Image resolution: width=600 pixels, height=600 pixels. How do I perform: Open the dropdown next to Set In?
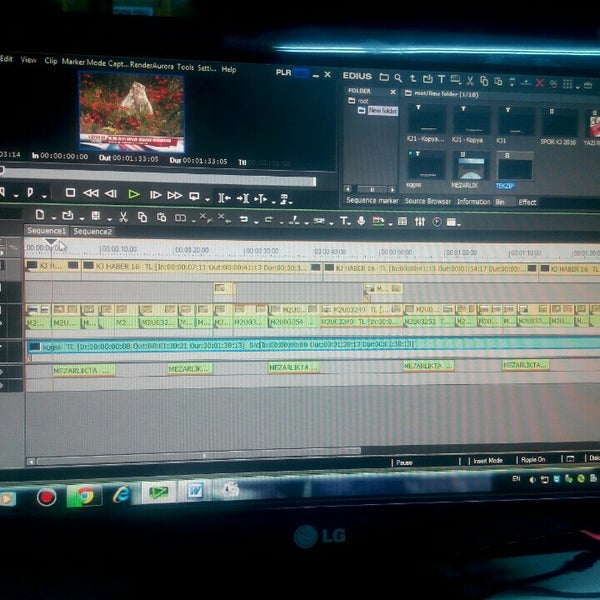(x=16, y=196)
